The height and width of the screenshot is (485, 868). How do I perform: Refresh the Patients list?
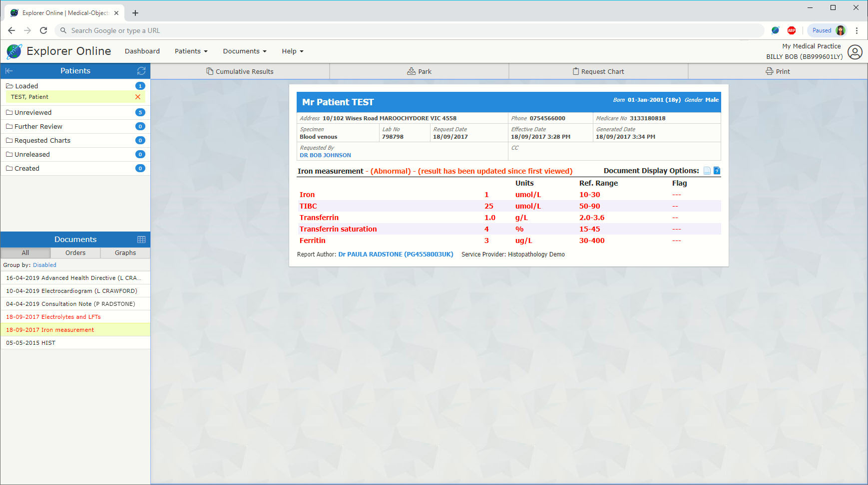(141, 71)
